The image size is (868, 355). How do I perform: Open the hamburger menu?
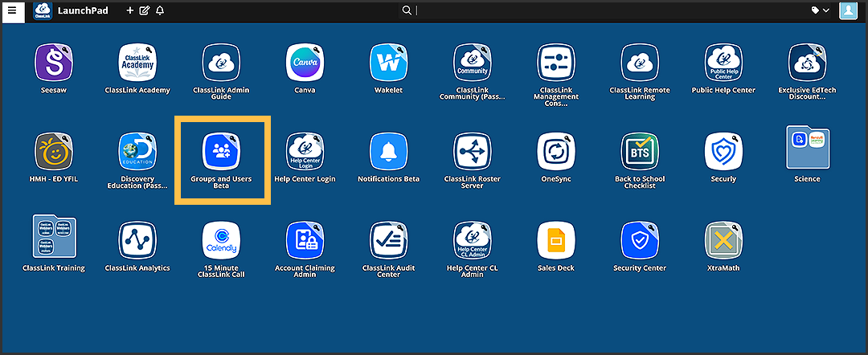(x=12, y=10)
